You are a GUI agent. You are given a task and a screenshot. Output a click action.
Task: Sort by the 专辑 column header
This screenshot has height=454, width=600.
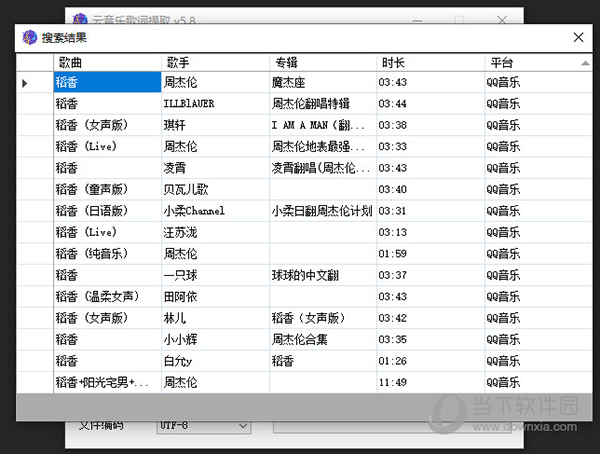(323, 62)
